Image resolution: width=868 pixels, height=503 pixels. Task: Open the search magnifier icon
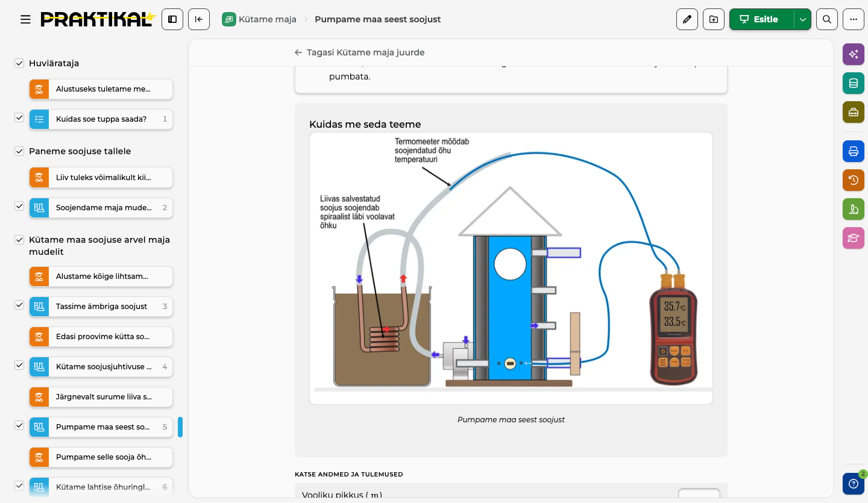pos(827,19)
